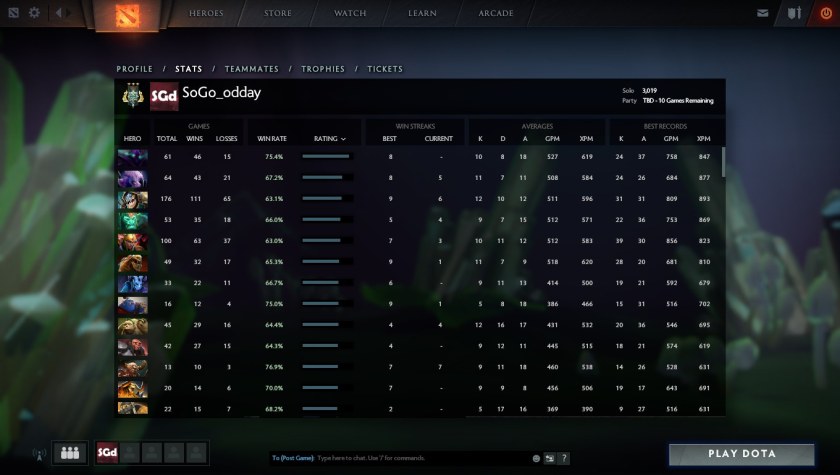840x475 pixels.
Task: Sort by the HERO column header
Action: pos(132,139)
